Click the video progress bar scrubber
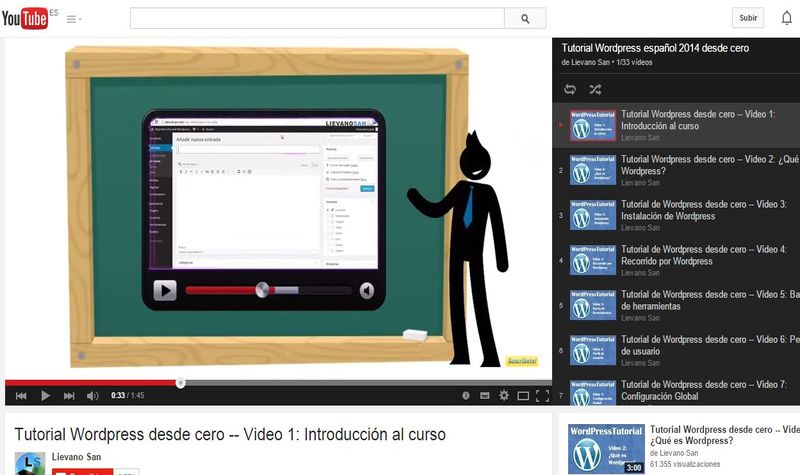Viewport: 800px width, 475px height. [x=181, y=383]
